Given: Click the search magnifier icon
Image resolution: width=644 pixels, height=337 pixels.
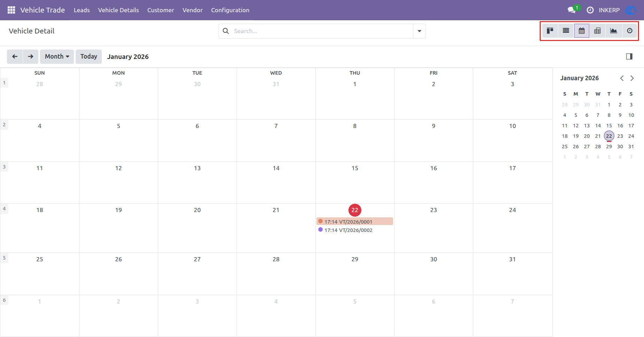Looking at the screenshot, I should (x=226, y=31).
